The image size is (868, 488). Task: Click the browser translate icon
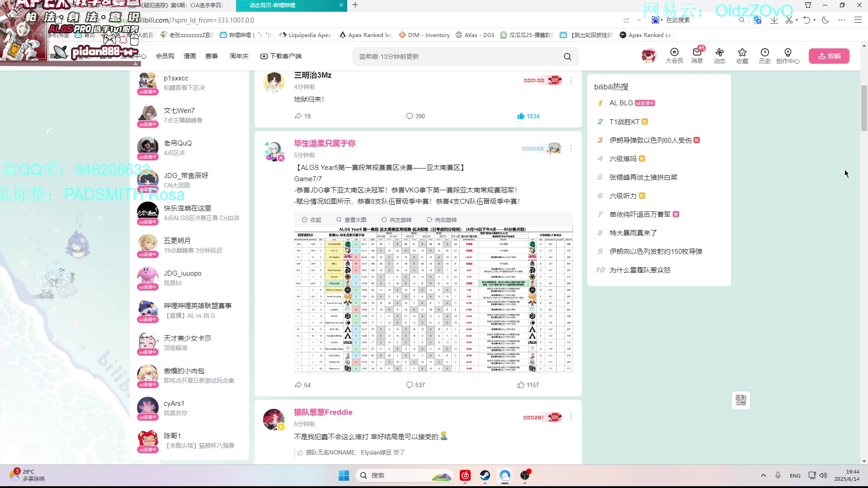click(758, 20)
